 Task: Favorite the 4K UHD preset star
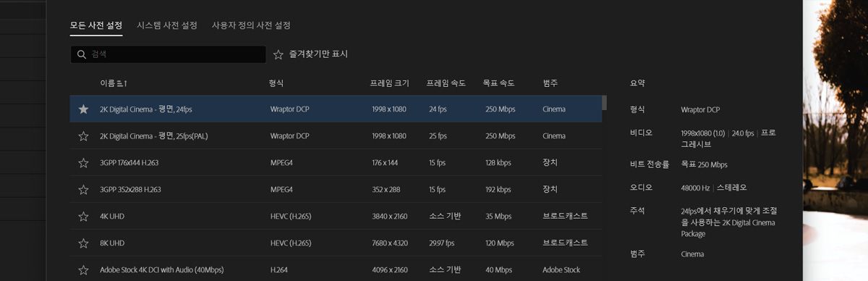pyautogui.click(x=83, y=217)
